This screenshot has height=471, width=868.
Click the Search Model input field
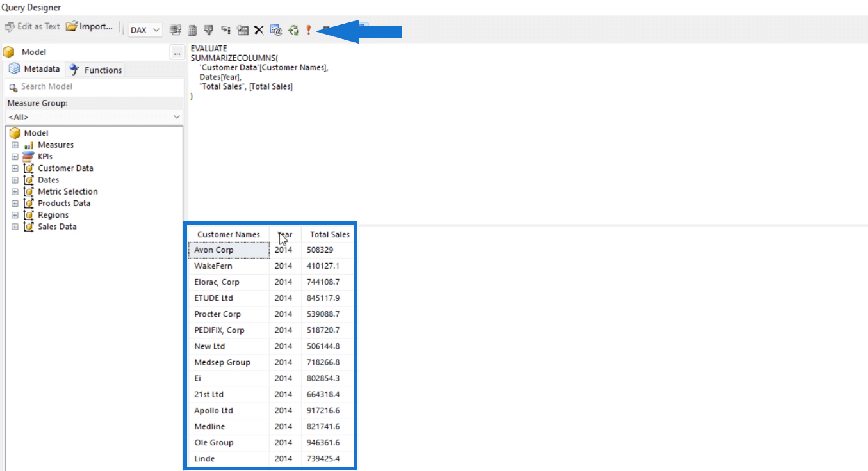(x=94, y=87)
